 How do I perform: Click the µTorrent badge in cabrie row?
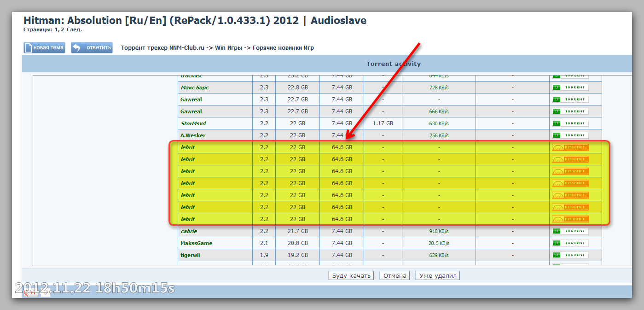(x=569, y=231)
